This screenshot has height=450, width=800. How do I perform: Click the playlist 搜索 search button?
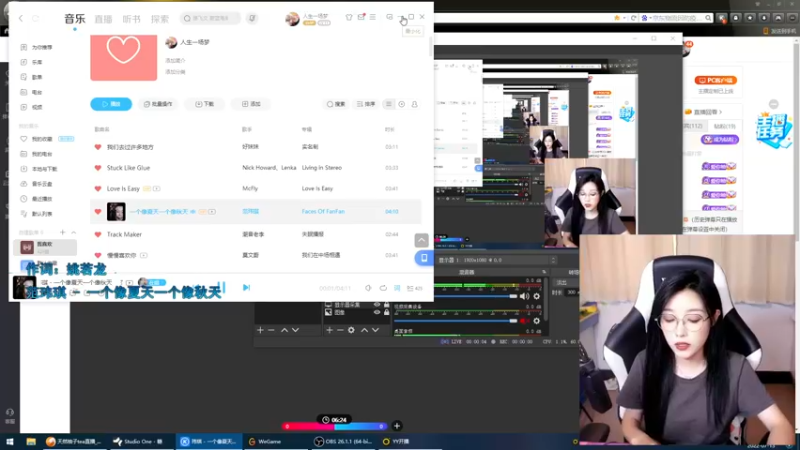click(x=336, y=104)
